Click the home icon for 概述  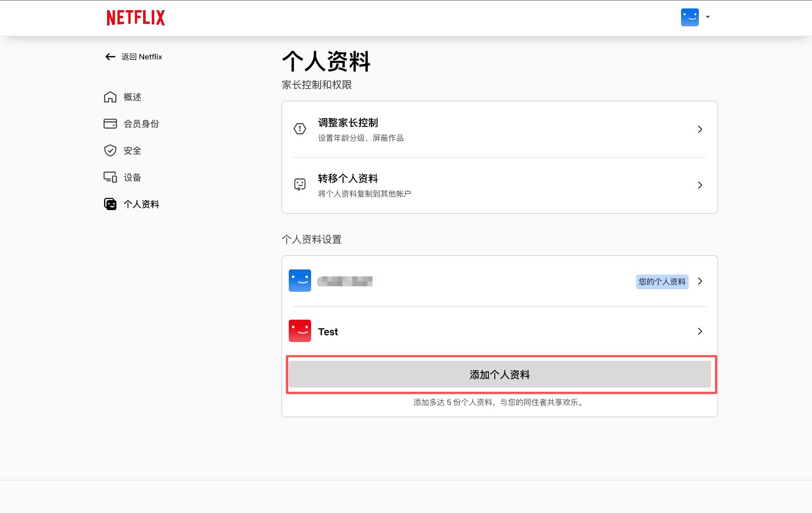click(x=110, y=97)
